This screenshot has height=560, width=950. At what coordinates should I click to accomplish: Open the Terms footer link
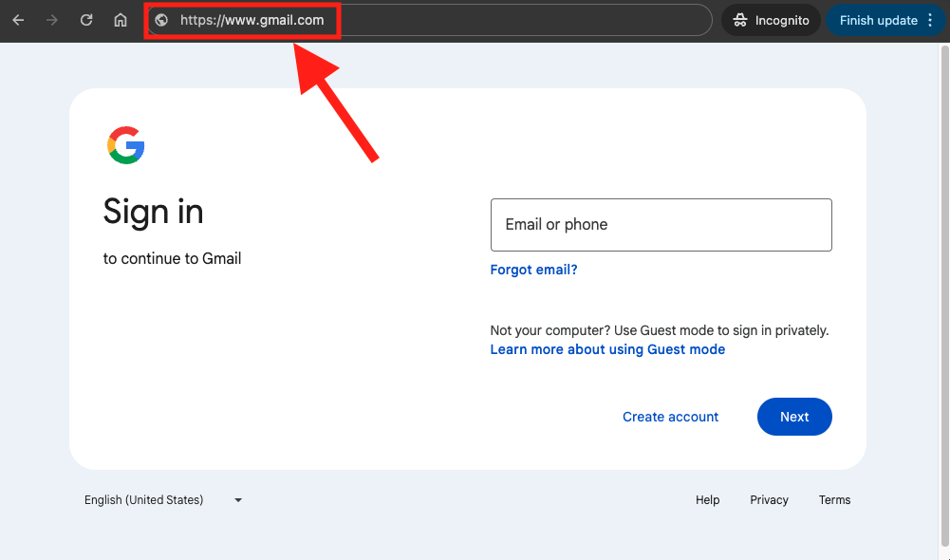click(834, 500)
